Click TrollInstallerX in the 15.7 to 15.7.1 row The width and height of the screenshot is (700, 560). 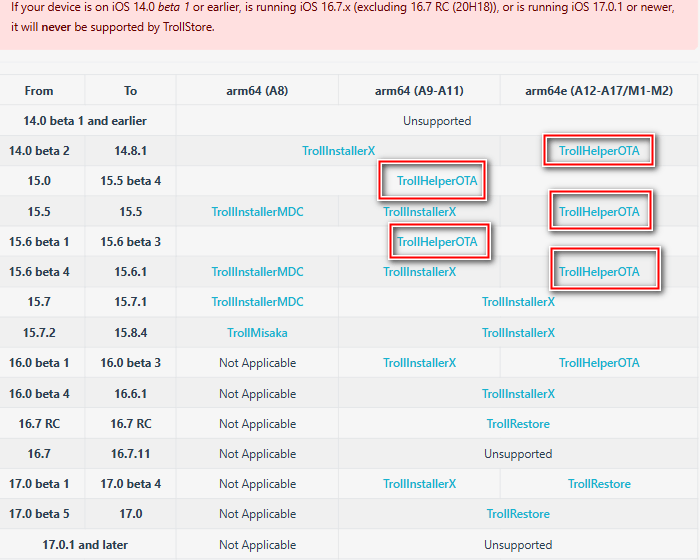click(x=518, y=302)
